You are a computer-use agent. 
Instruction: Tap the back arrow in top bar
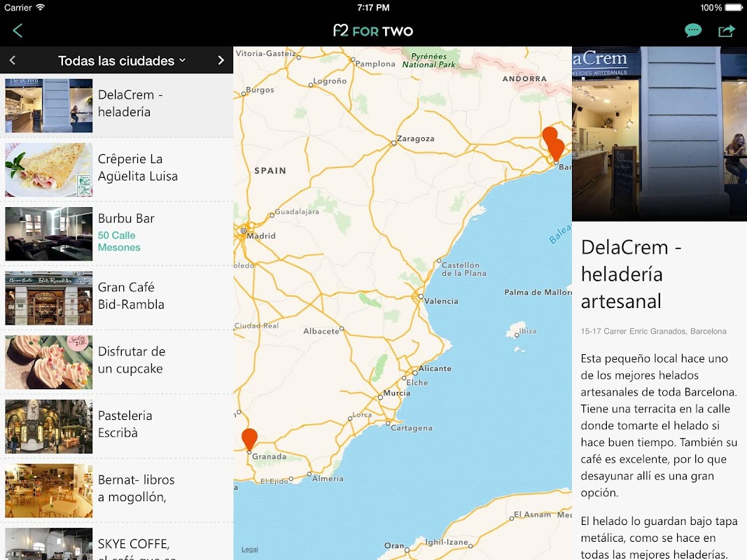18,31
